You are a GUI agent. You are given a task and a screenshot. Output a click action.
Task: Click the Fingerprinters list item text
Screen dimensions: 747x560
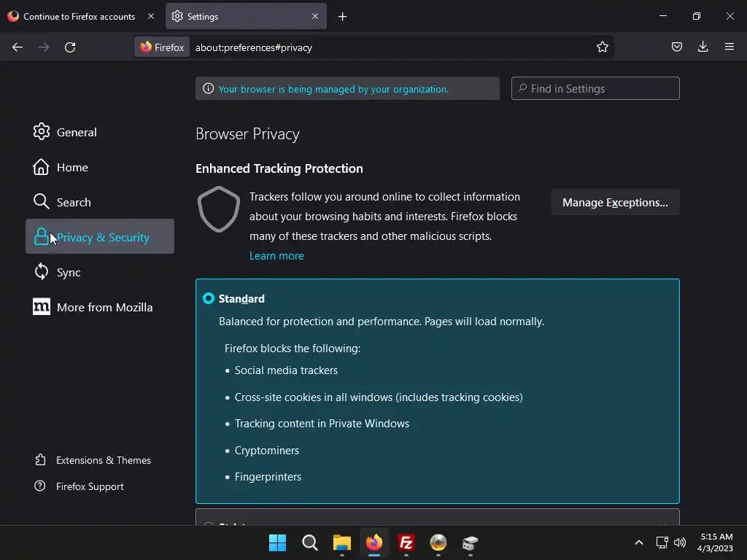click(268, 476)
